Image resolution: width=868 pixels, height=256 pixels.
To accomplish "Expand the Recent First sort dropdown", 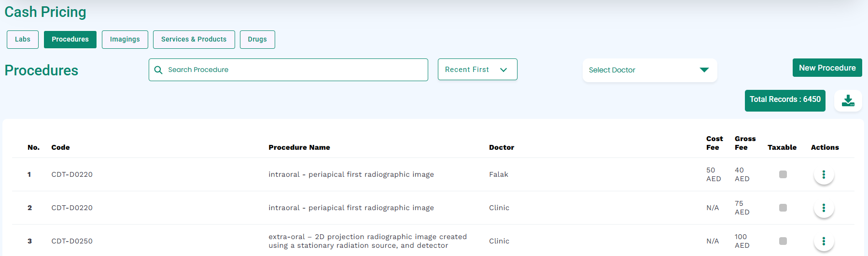I will click(x=477, y=70).
